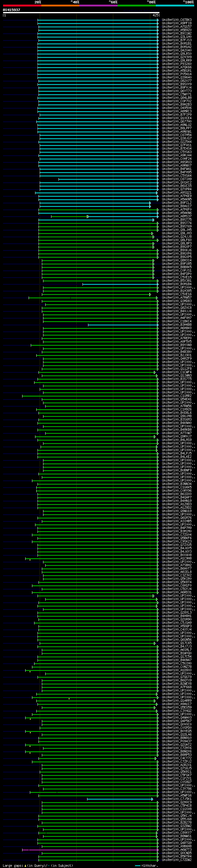Select the UniRef100_Q24JJ8 label

point(176,236)
